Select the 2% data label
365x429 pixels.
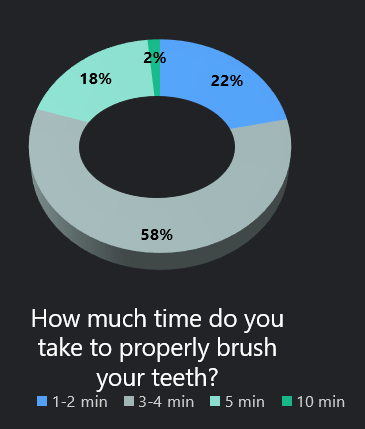tap(155, 58)
